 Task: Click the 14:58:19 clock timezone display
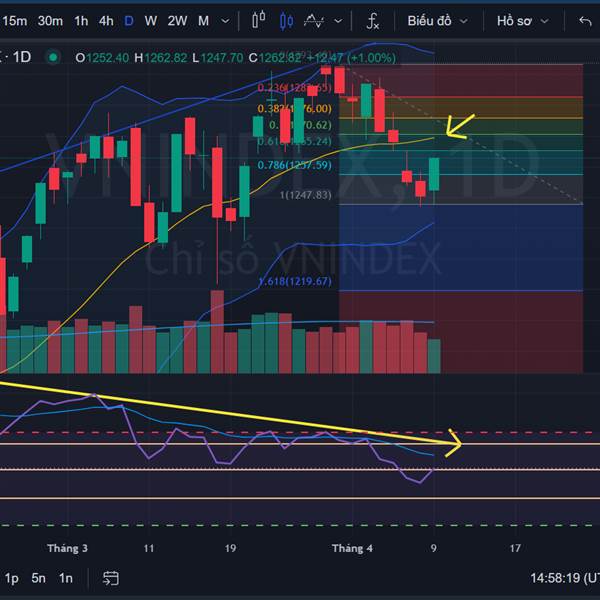point(565,578)
